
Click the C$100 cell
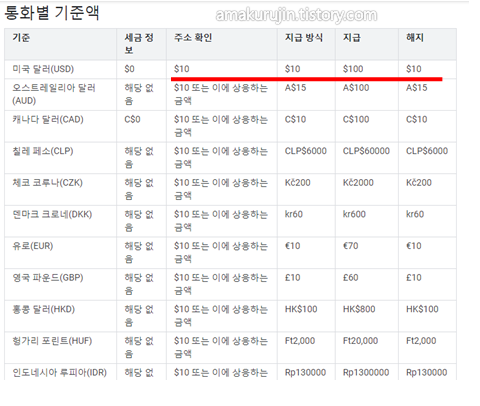click(x=356, y=119)
